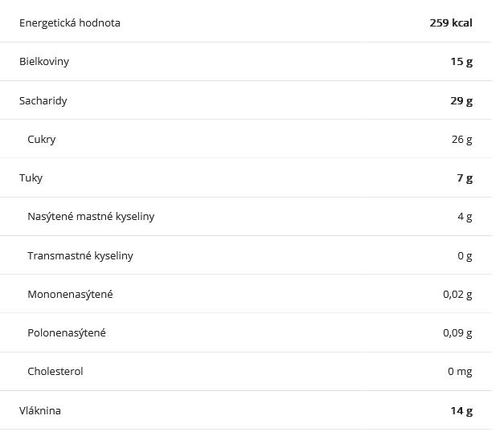Click the Transmastné kyseliny label
The image size is (504, 436).
coord(80,255)
